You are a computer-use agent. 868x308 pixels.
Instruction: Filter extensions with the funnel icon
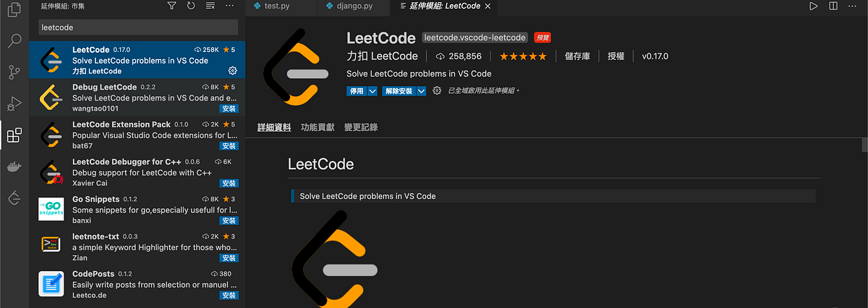[x=171, y=6]
